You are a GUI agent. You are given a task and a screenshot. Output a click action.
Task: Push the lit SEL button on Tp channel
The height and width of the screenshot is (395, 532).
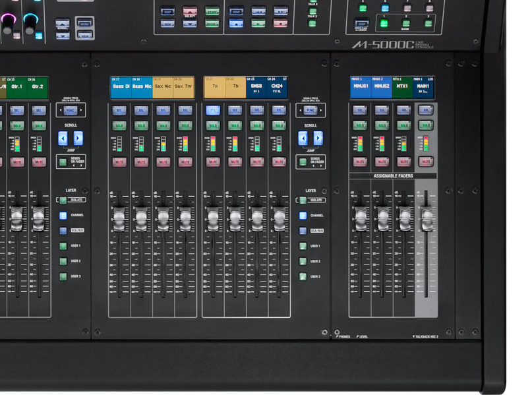pos(213,110)
